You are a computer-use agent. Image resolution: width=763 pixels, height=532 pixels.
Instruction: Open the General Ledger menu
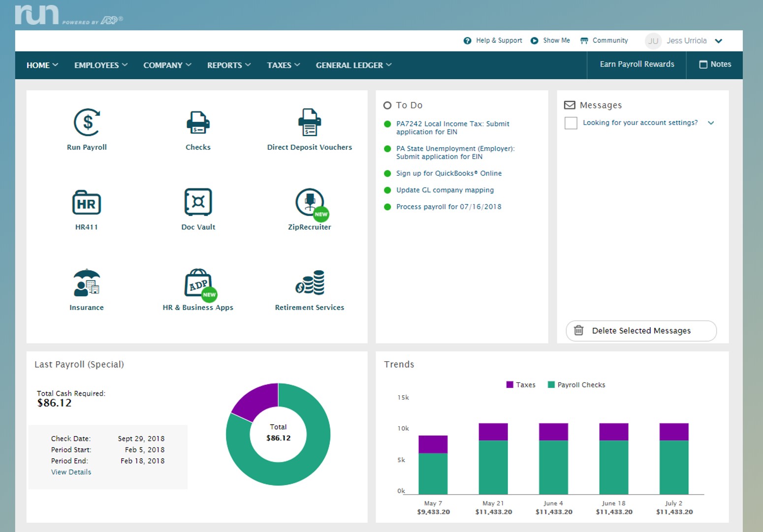(353, 65)
